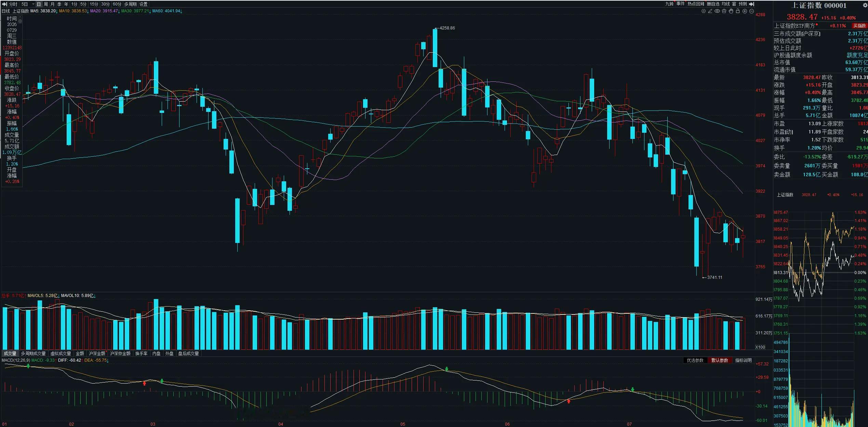Toggle the 事件 events overlay
The image size is (868, 427).
[680, 4]
